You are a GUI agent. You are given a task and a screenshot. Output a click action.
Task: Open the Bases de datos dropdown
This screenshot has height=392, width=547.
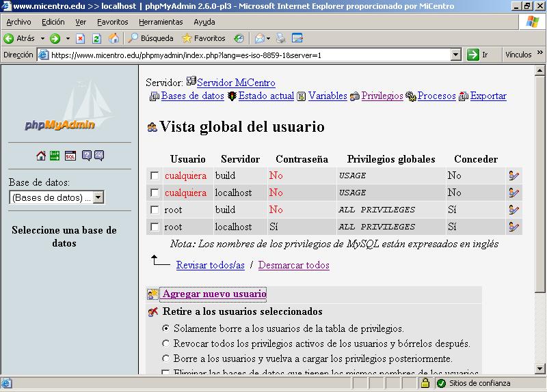coord(57,197)
